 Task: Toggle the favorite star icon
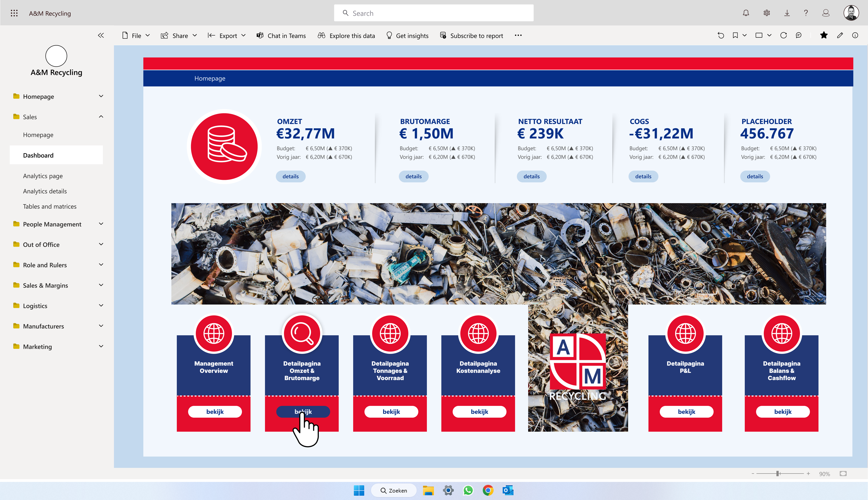click(824, 35)
